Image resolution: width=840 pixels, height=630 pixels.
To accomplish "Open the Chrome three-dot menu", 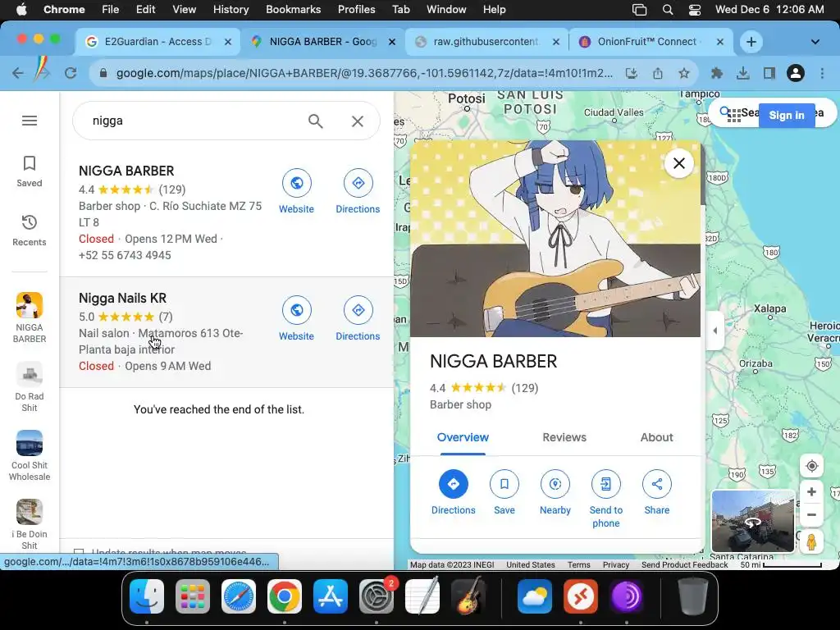I will pyautogui.click(x=822, y=73).
